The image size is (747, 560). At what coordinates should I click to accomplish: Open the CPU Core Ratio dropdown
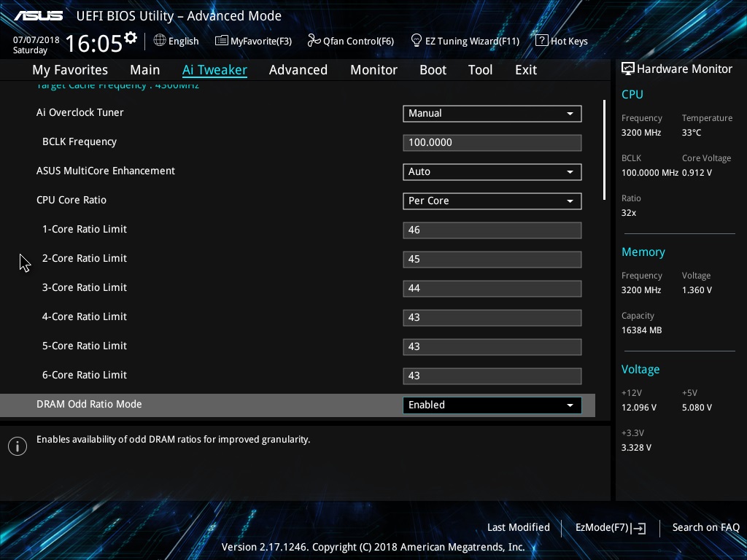(x=492, y=201)
